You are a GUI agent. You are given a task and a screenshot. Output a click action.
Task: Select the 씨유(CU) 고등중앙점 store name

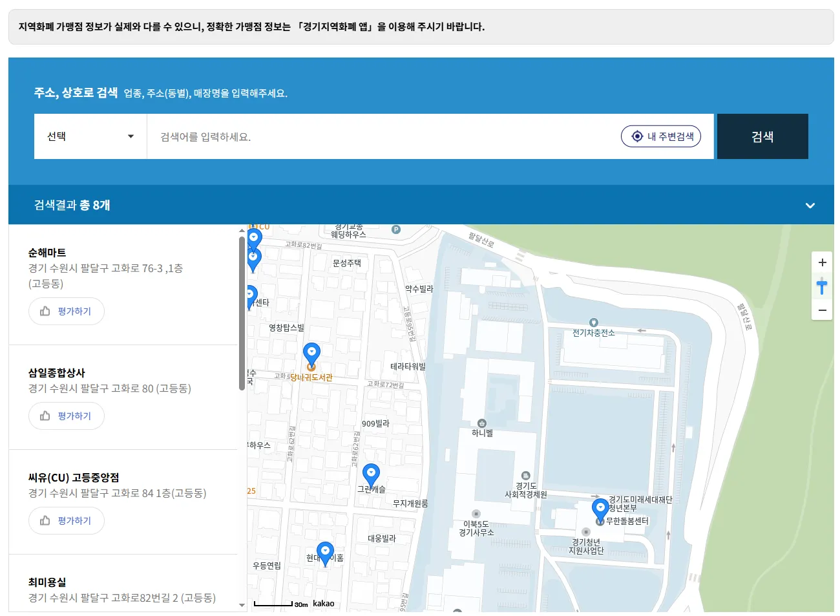click(x=74, y=477)
